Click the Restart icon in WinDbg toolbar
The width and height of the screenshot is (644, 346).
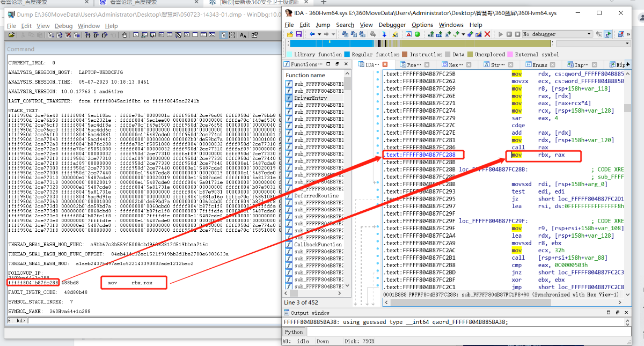pos(59,35)
